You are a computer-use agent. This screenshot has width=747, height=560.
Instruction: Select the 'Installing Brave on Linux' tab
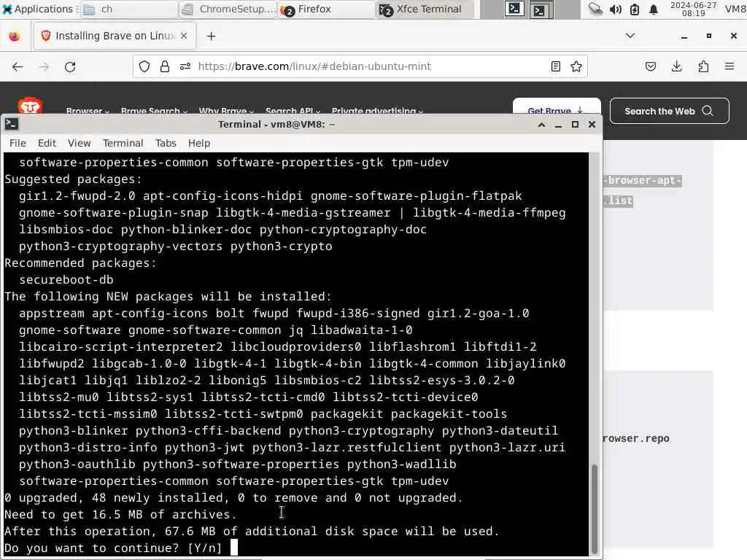tap(115, 36)
